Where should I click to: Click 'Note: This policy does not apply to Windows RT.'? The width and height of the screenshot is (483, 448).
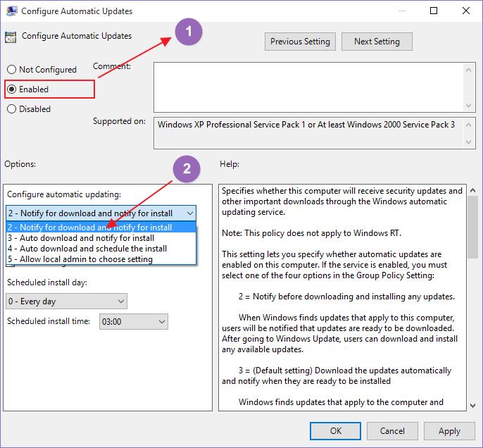point(311,233)
